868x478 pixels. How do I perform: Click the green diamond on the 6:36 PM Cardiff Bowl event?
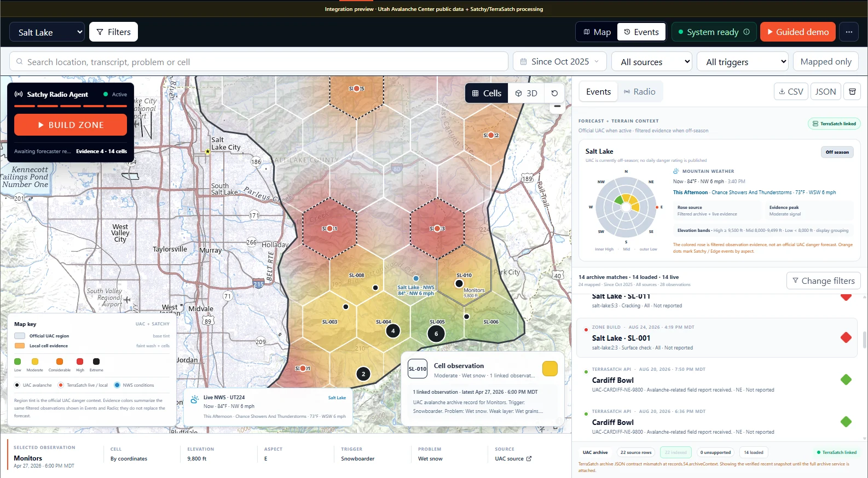846,422
